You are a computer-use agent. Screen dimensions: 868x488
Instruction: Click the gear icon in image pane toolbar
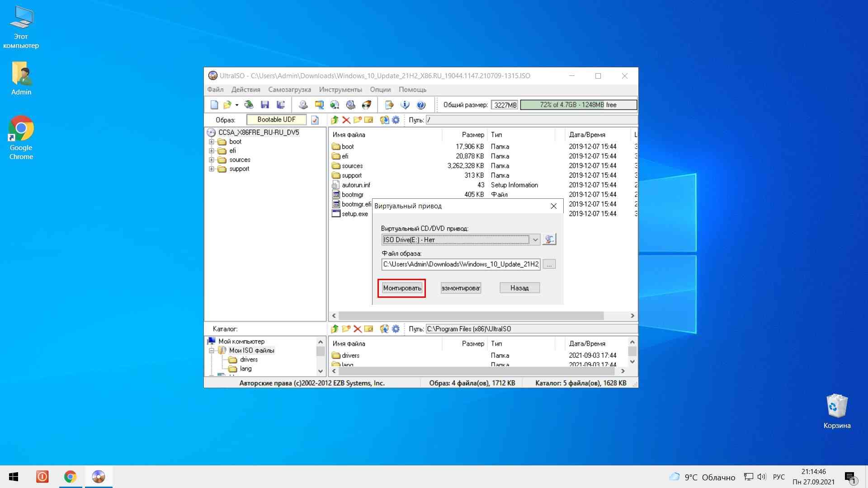click(x=396, y=120)
